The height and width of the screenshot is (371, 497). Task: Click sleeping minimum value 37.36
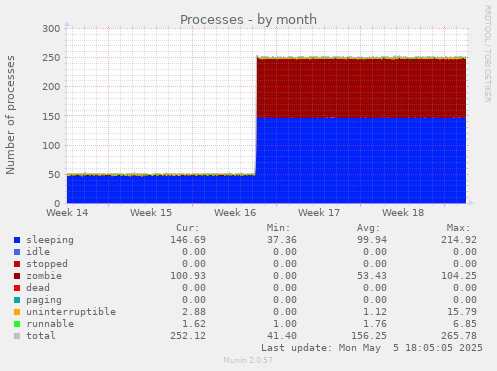pyautogui.click(x=282, y=240)
